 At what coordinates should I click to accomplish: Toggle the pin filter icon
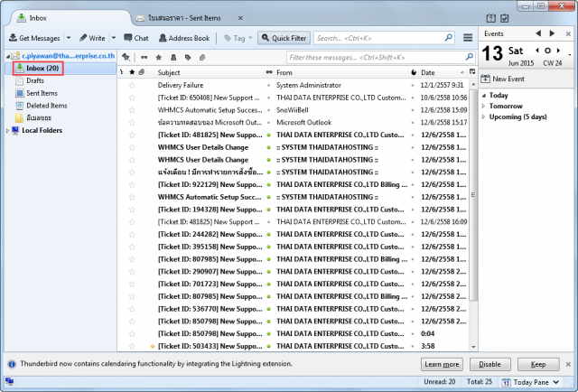[x=126, y=57]
